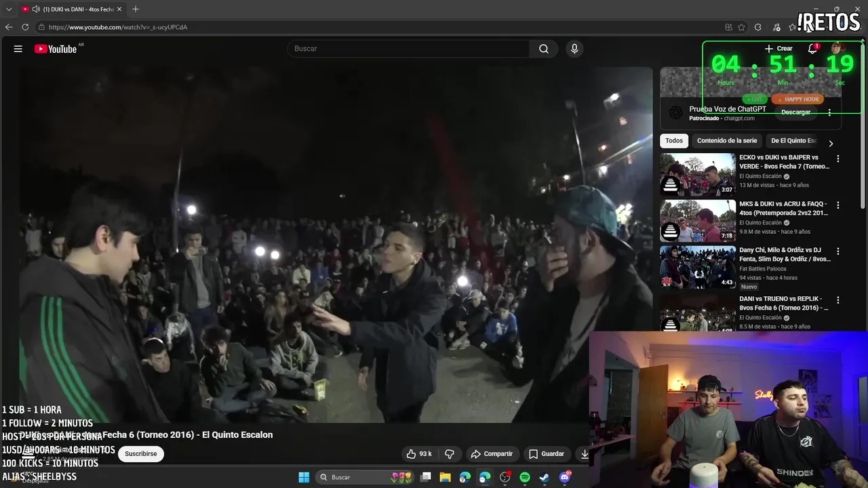Select the Todos filter chip
The image size is (868, 488).
(674, 141)
